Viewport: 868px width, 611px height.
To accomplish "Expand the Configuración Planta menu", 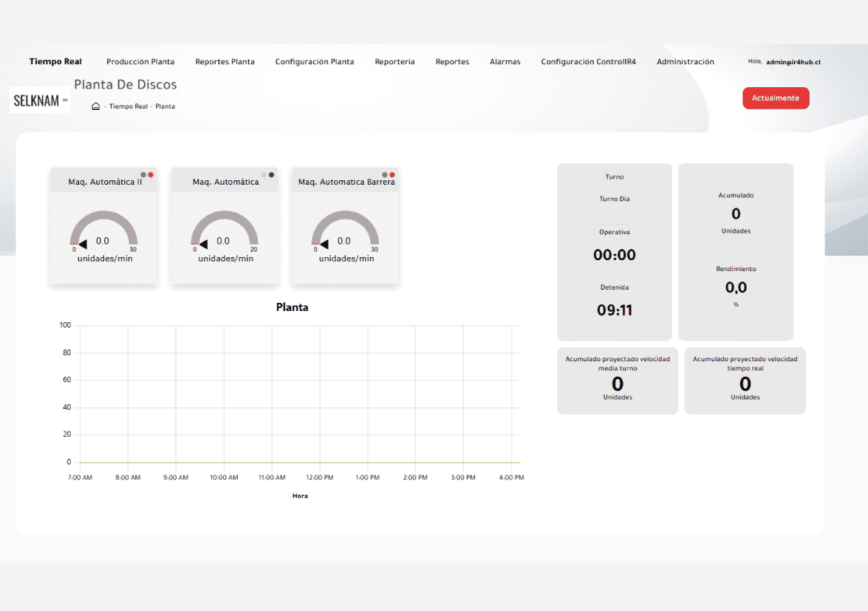I will (x=314, y=62).
